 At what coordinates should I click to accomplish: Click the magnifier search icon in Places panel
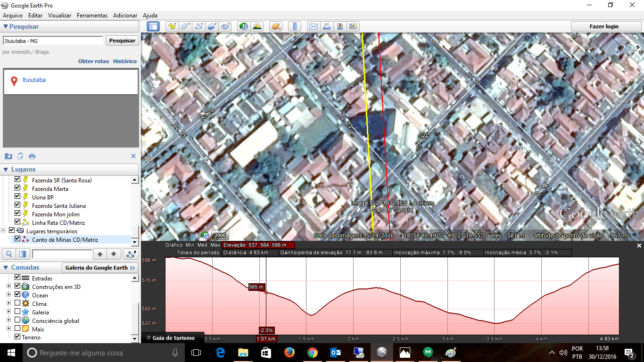(9, 255)
